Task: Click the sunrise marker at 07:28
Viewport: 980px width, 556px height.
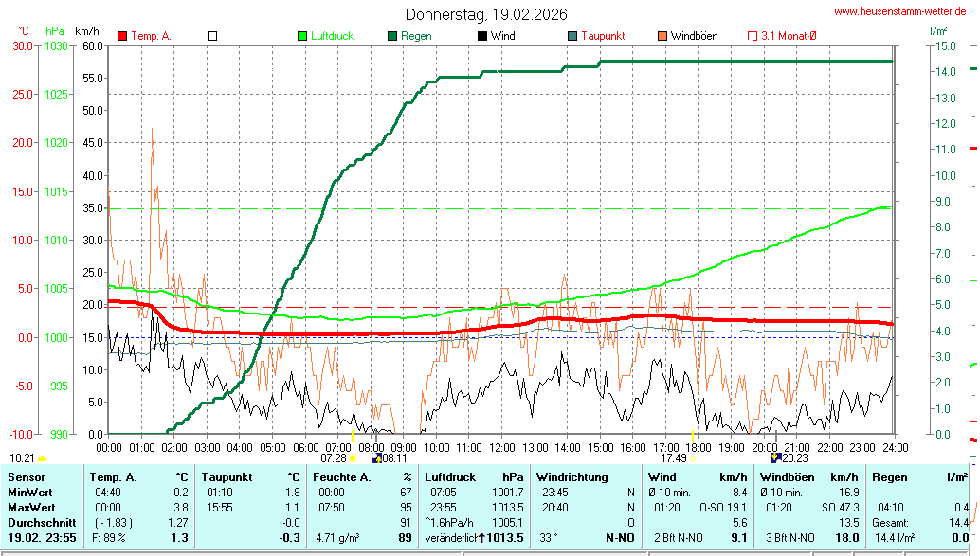Action: pyautogui.click(x=352, y=458)
